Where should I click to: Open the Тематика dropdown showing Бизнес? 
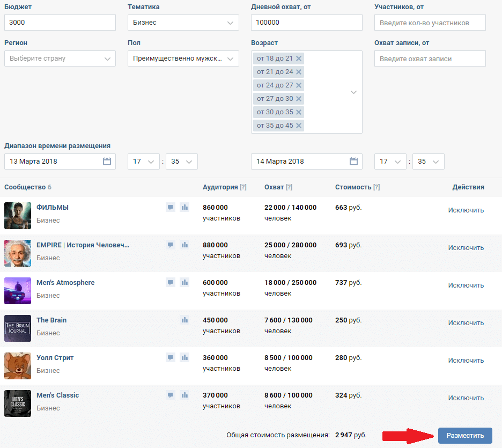point(183,23)
